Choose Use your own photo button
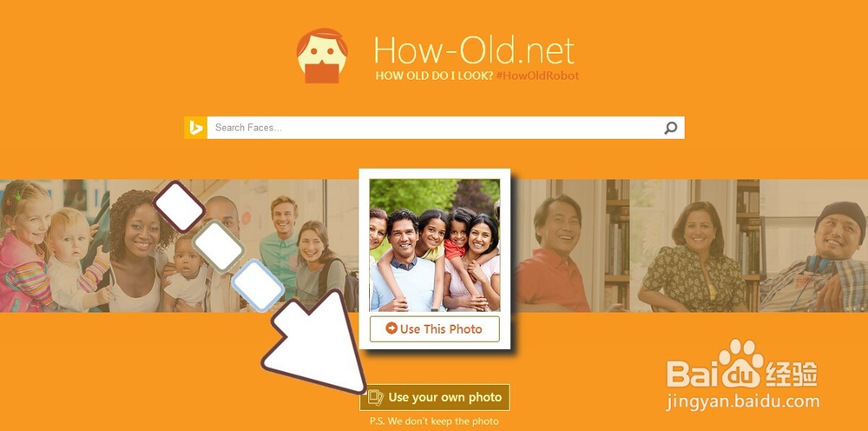The height and width of the screenshot is (431, 868). click(435, 397)
